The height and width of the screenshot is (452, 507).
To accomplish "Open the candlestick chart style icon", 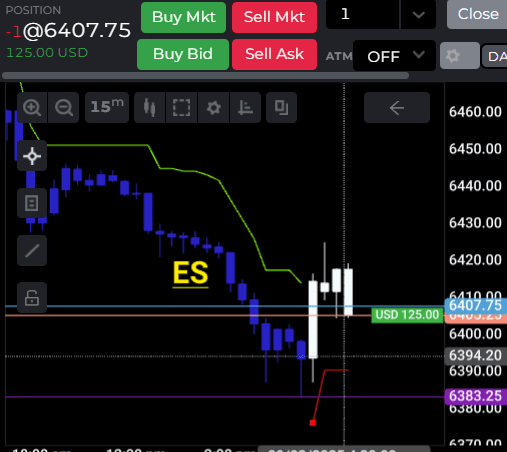I will pos(149,108).
